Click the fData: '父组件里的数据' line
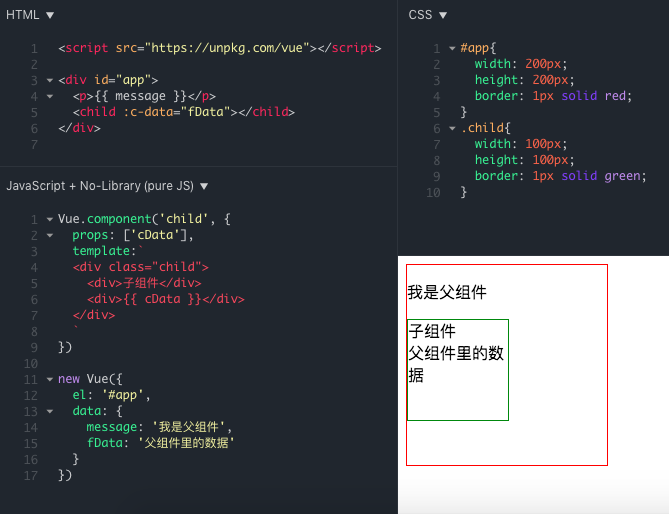The height and width of the screenshot is (514, 669). tap(160, 443)
